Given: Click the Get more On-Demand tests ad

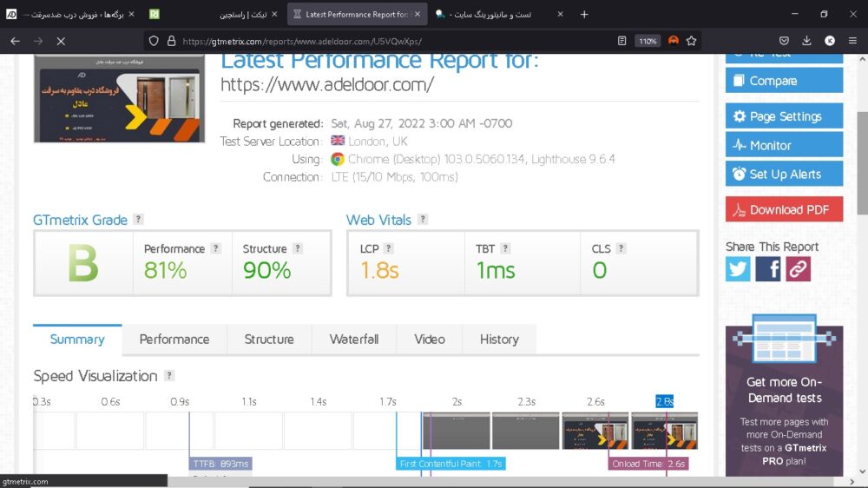Looking at the screenshot, I should 785,394.
